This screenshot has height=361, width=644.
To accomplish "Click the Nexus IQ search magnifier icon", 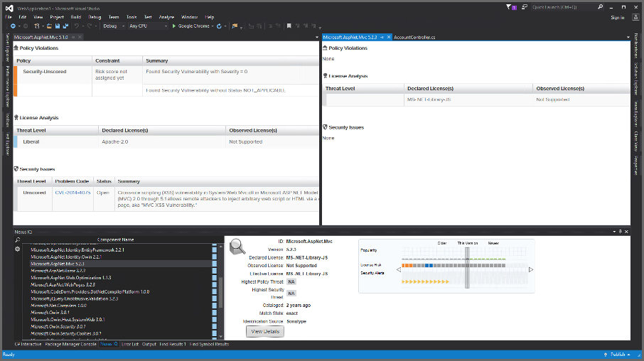I will [x=17, y=240].
